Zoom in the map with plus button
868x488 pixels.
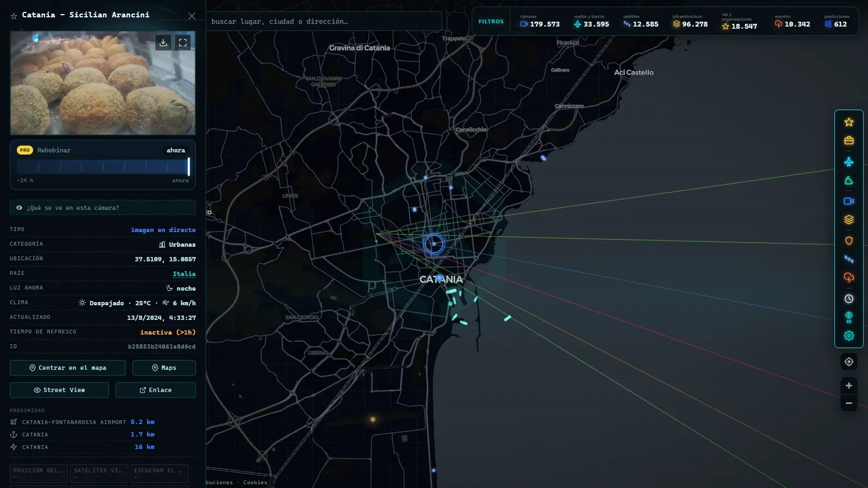tap(849, 386)
